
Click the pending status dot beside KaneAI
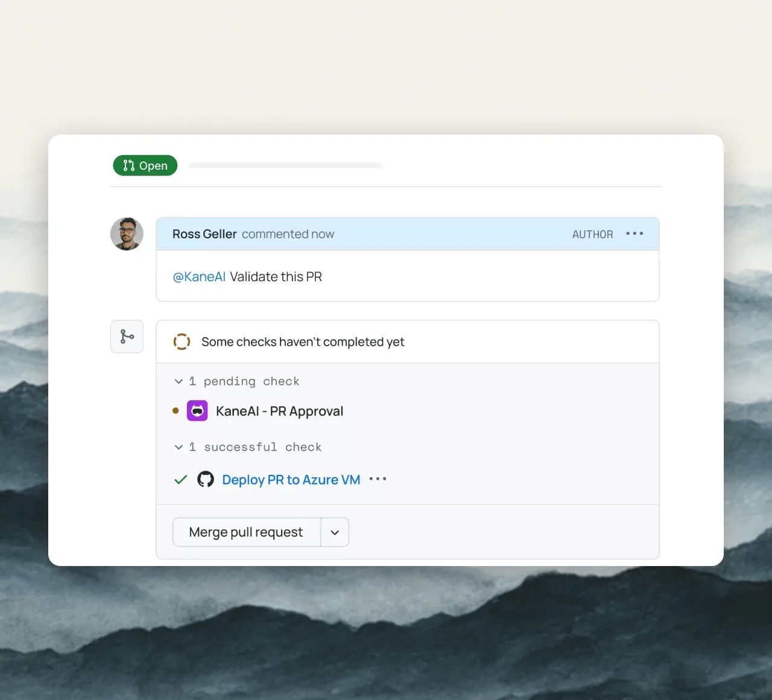[176, 411]
